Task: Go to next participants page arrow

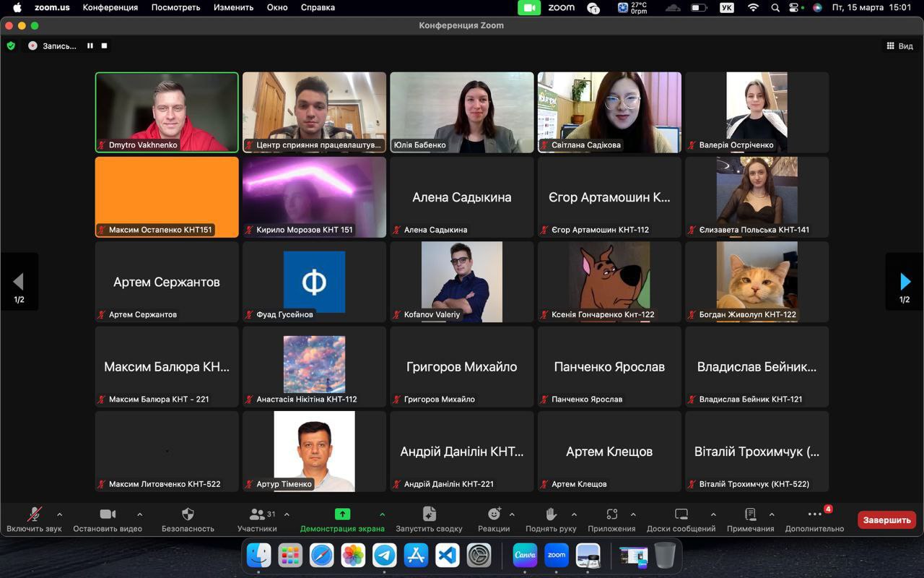Action: (x=905, y=282)
